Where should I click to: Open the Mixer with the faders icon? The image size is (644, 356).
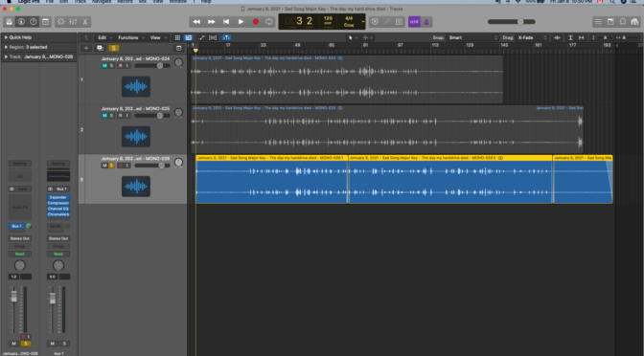(73, 22)
